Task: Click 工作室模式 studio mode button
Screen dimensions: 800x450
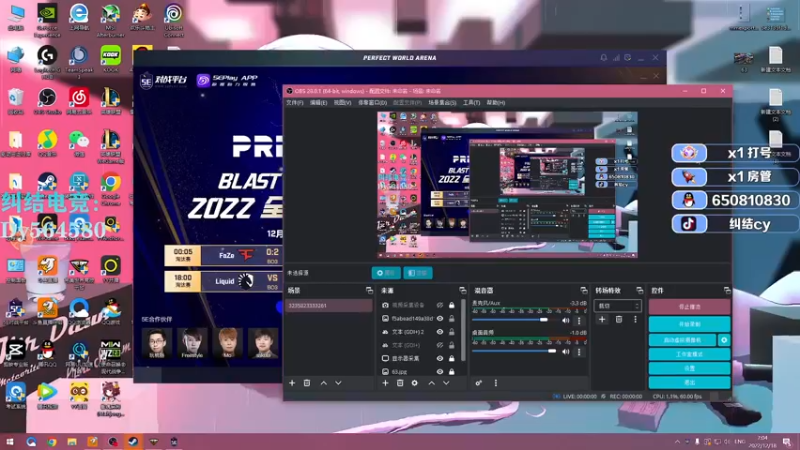Action: click(689, 354)
